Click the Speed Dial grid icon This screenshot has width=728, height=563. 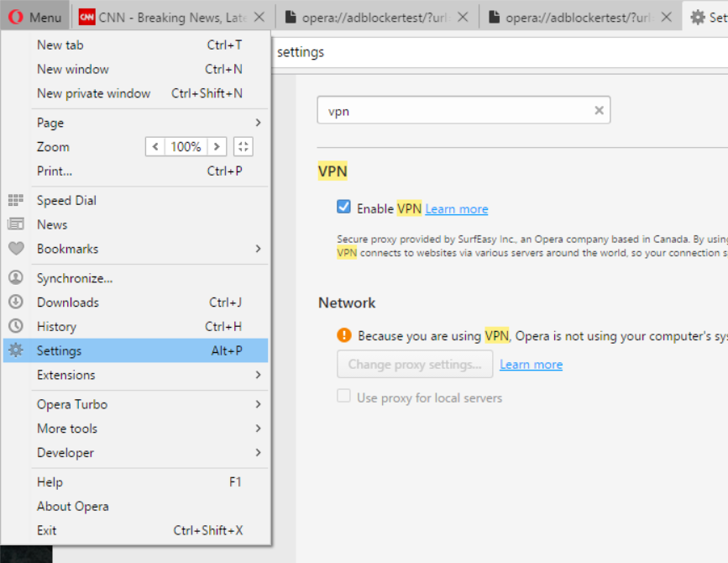click(16, 200)
